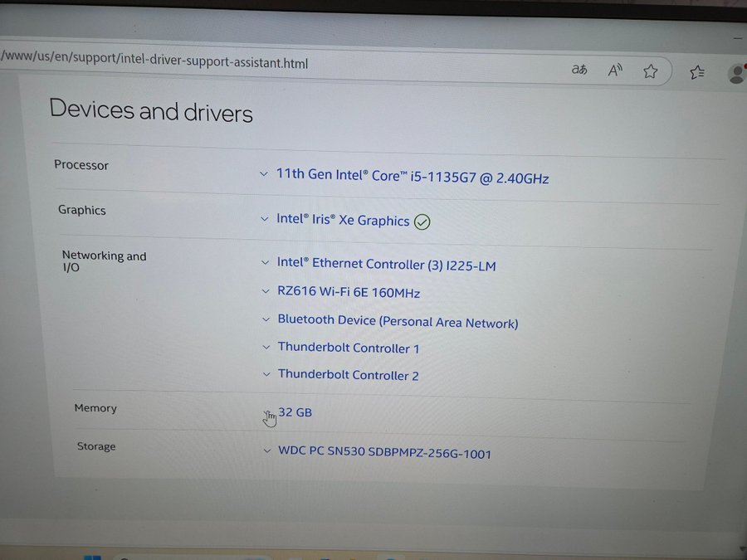
Task: Open the Intel Iris Xe Graphics link
Action: pyautogui.click(x=343, y=220)
